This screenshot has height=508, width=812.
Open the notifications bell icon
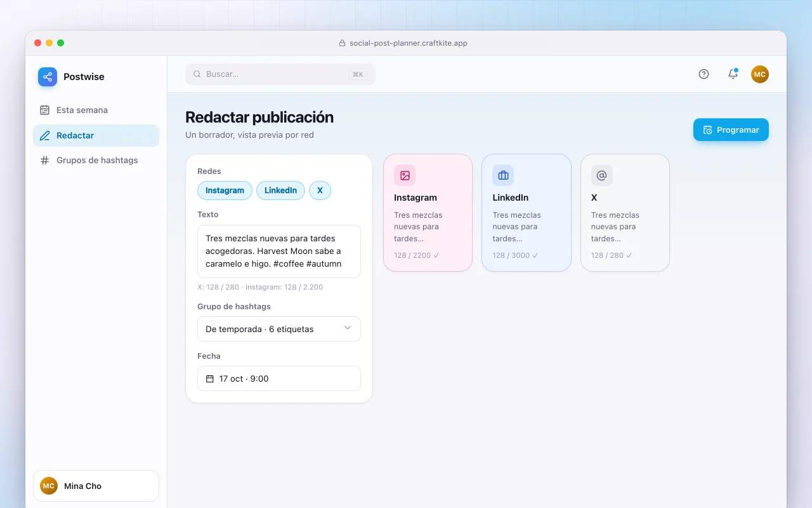(x=733, y=74)
